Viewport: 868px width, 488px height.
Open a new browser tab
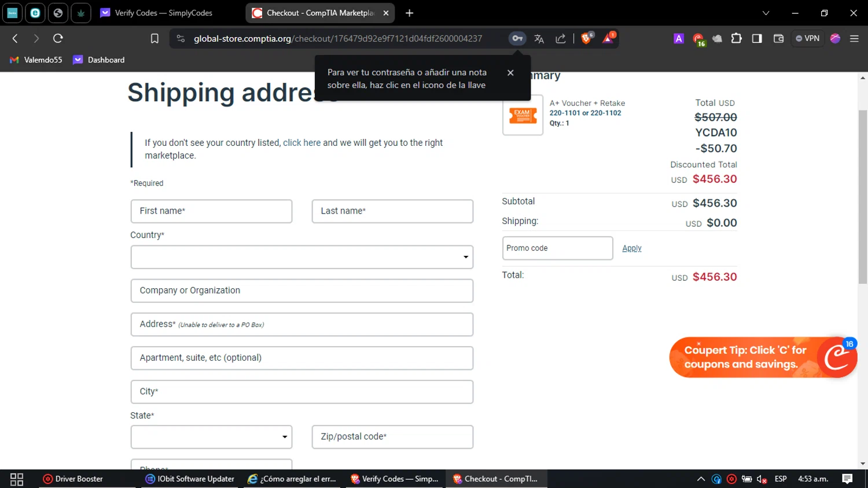click(409, 13)
